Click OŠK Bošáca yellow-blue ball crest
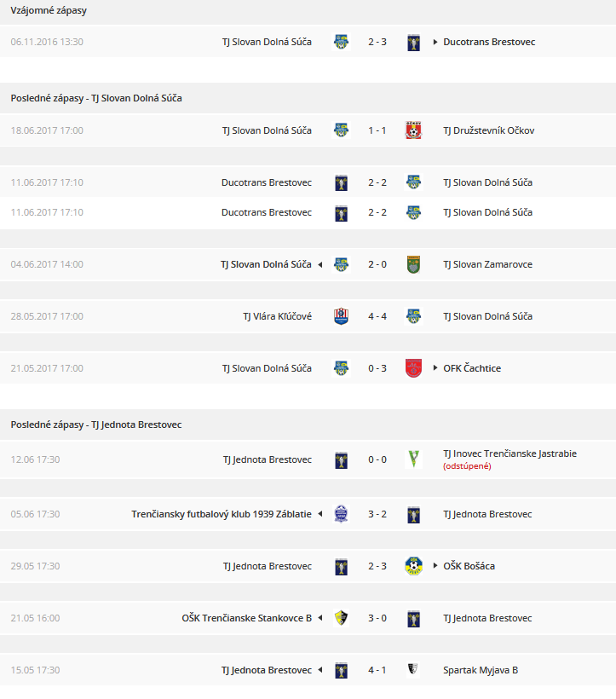 click(413, 566)
